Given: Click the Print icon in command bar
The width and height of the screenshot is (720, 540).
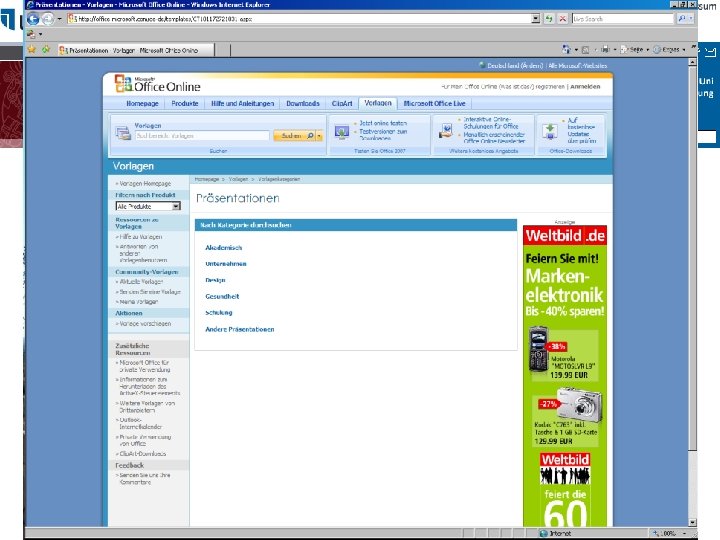Looking at the screenshot, I should click(x=606, y=49).
